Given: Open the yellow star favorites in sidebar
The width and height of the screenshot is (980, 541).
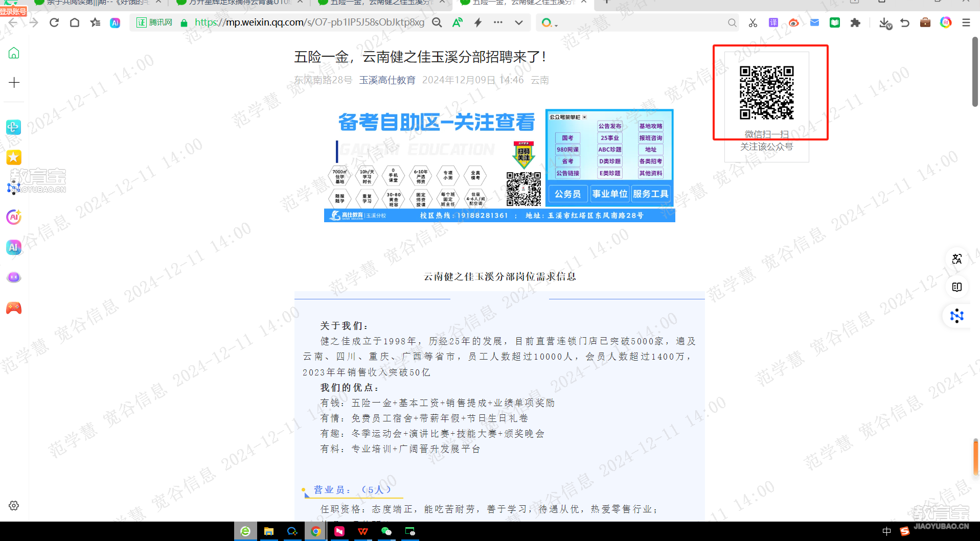Looking at the screenshot, I should point(14,157).
